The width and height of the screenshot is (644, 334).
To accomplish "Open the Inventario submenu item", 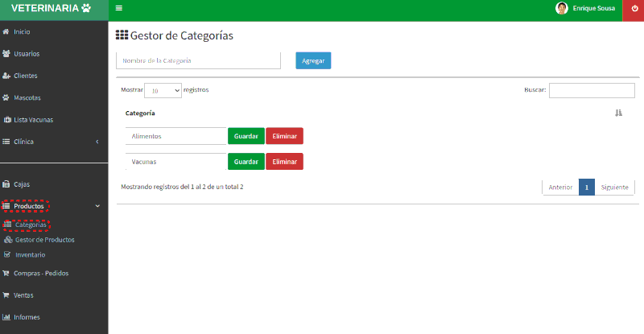I will [x=30, y=255].
